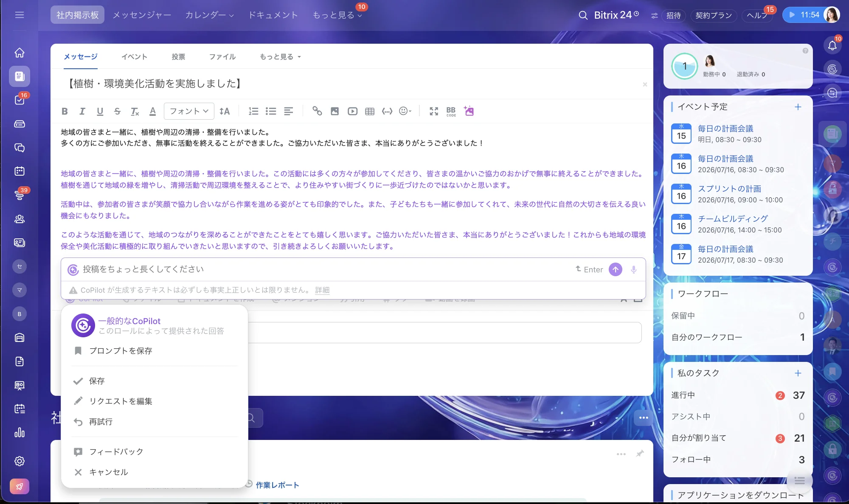Open text color picker
The width and height of the screenshot is (849, 504).
[x=152, y=111]
